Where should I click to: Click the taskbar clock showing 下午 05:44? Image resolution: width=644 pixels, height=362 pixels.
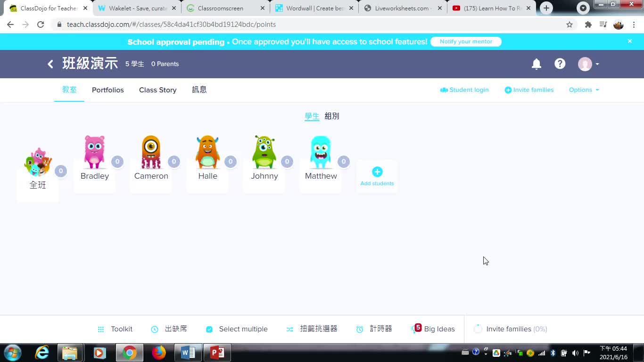click(613, 353)
